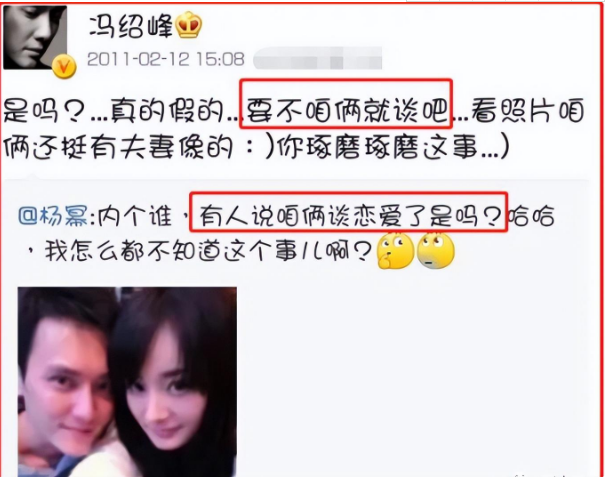Click the phrase 挺有夫妻像的
Screen dimensions: 615x486
147,147
